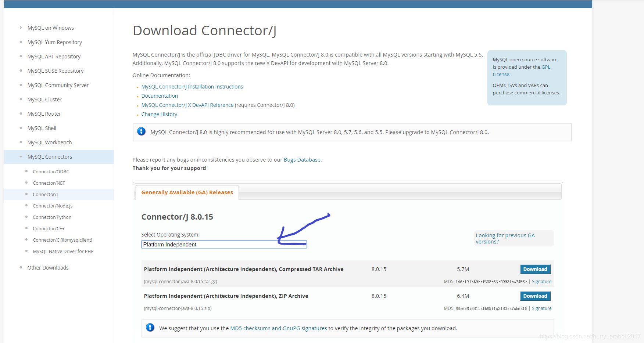Open Connector/J Installation Instructions link

pos(192,87)
